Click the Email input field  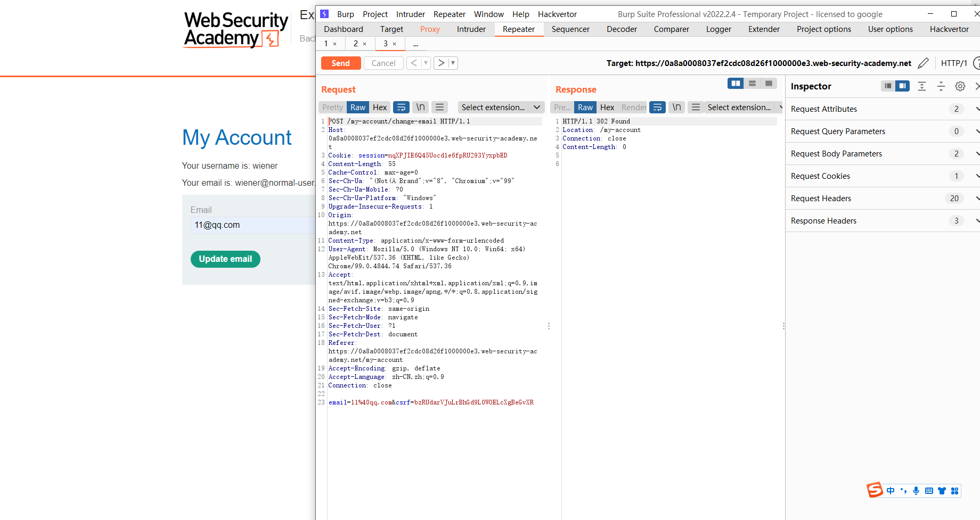pyautogui.click(x=253, y=225)
